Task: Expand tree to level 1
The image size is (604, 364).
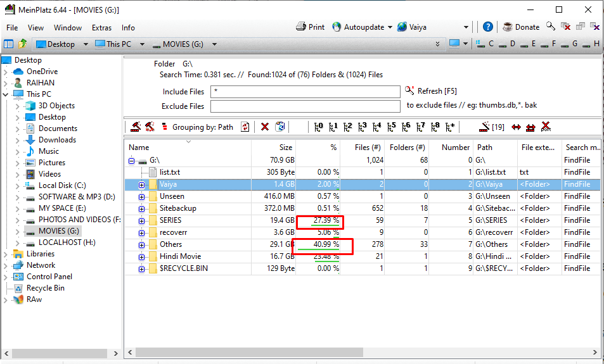Action: click(x=333, y=127)
